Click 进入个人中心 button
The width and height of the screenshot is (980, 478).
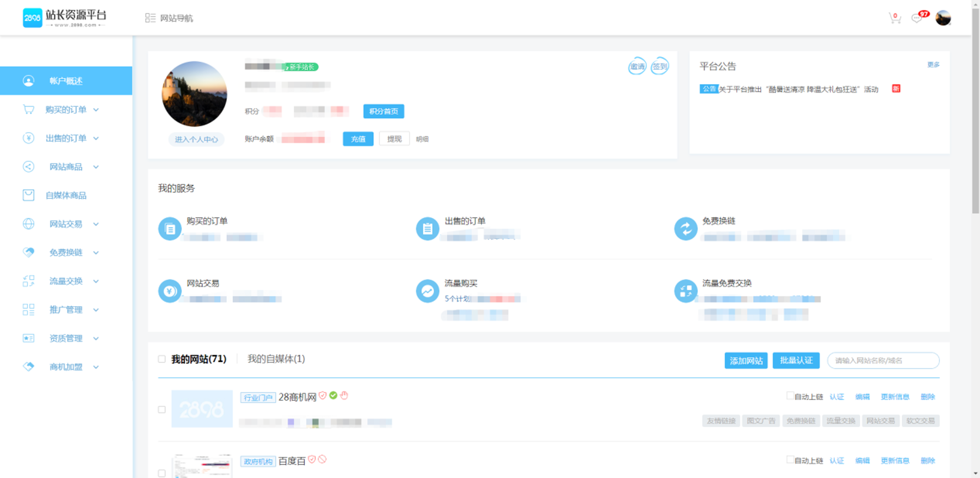196,140
